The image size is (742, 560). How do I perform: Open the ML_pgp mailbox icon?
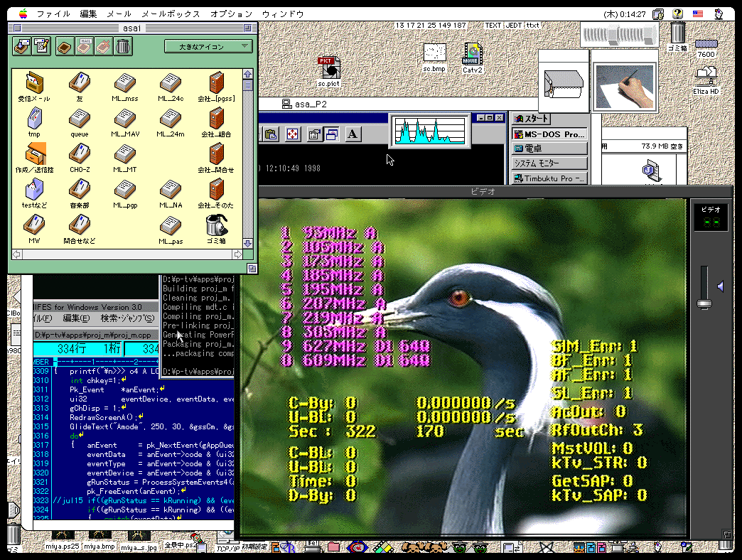tap(125, 189)
